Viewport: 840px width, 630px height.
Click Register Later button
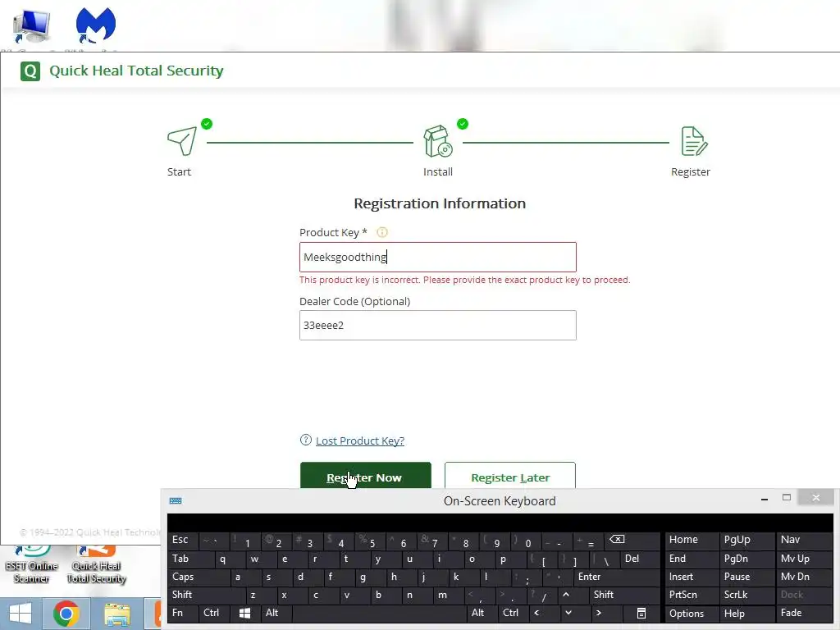tap(510, 476)
